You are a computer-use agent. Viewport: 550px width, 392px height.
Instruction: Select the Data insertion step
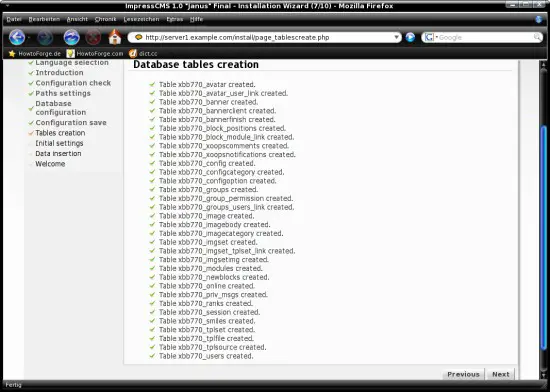58,154
